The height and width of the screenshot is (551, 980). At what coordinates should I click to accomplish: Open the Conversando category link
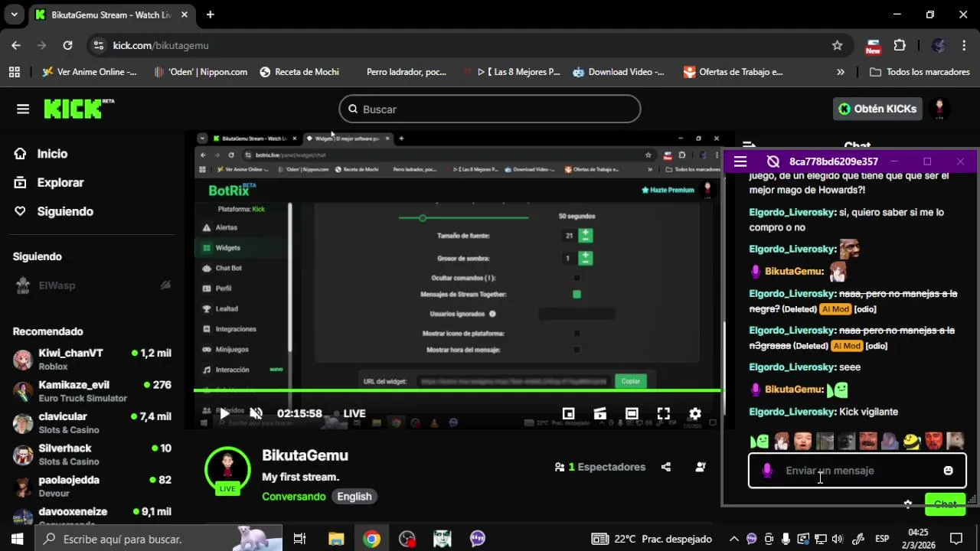[x=294, y=497]
